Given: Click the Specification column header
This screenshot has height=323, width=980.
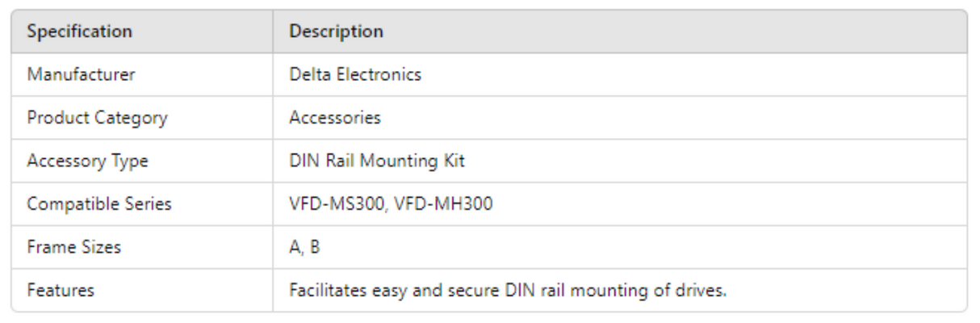Looking at the screenshot, I should pyautogui.click(x=79, y=31).
